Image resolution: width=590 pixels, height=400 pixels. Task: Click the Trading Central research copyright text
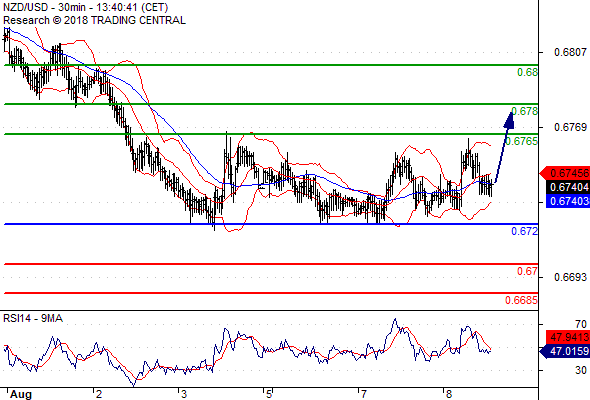point(94,20)
